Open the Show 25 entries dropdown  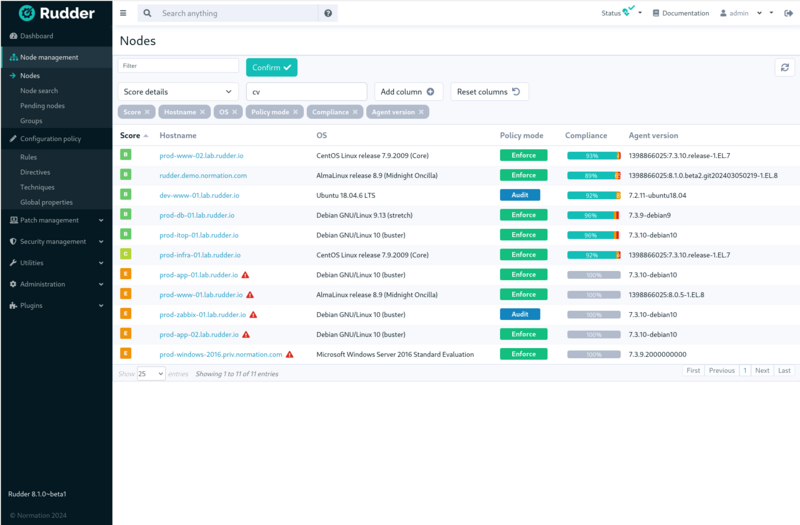tap(151, 374)
